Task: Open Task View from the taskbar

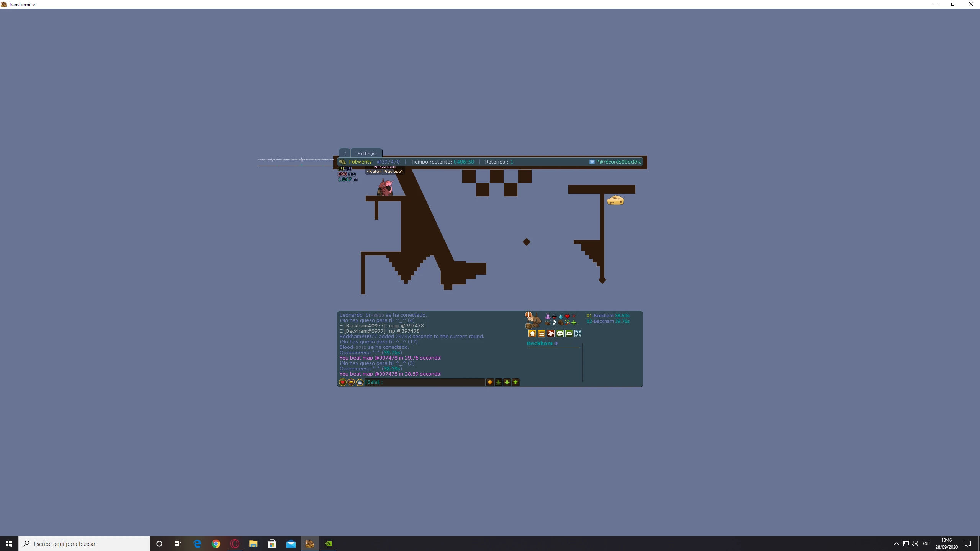Action: coord(178,544)
